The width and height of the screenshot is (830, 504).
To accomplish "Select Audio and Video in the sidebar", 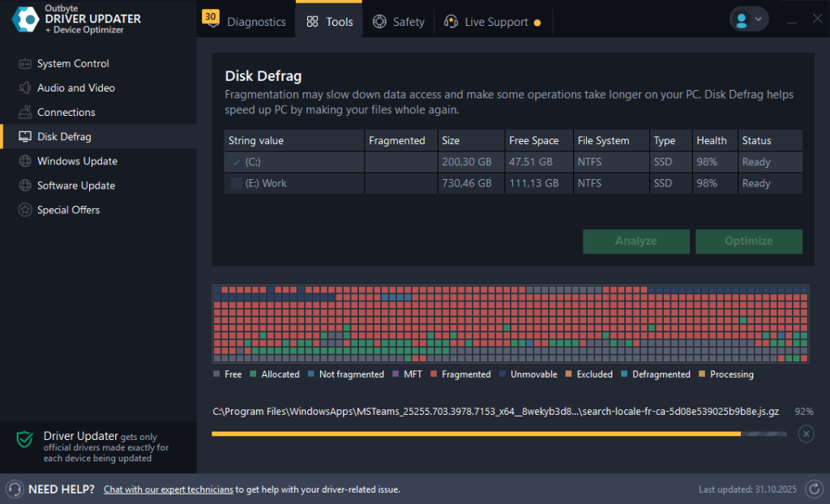I will coord(75,88).
